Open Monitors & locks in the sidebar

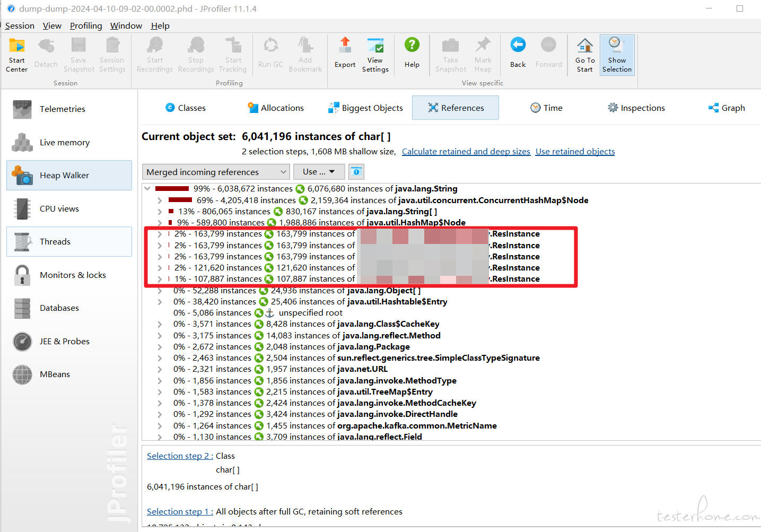tap(69, 275)
